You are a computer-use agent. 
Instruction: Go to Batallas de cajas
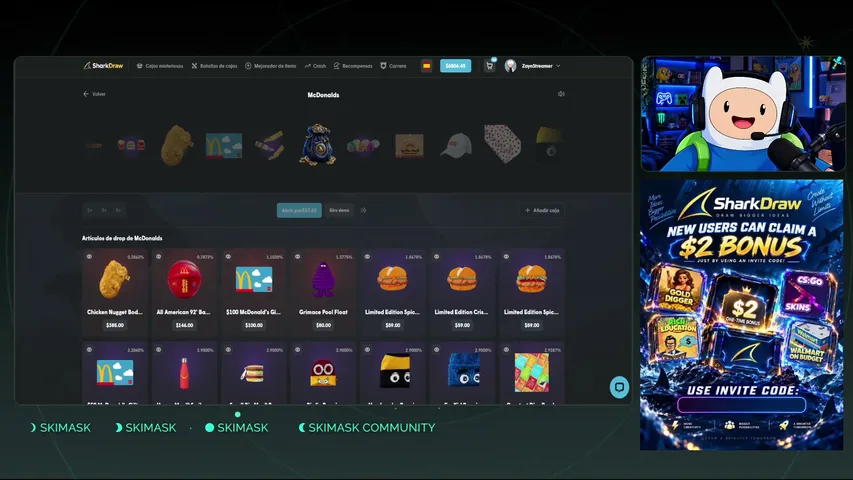point(214,66)
